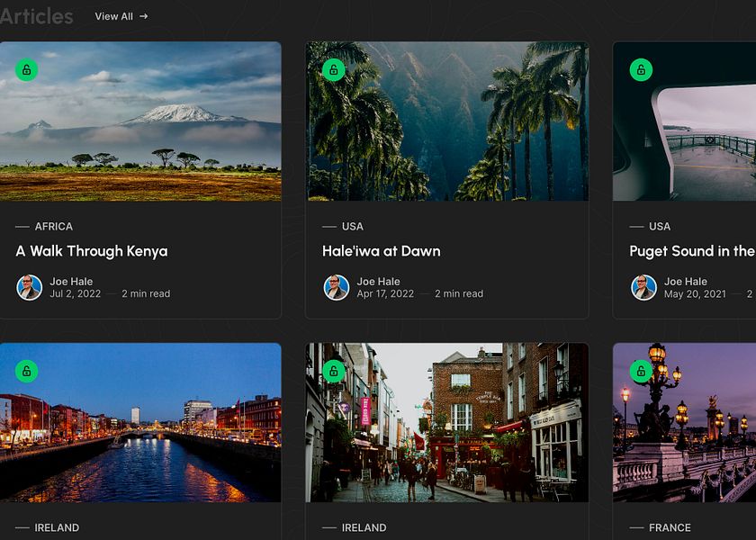Click the unlock badge on the France bridge photo
Image resolution: width=756 pixels, height=540 pixels.
click(641, 371)
